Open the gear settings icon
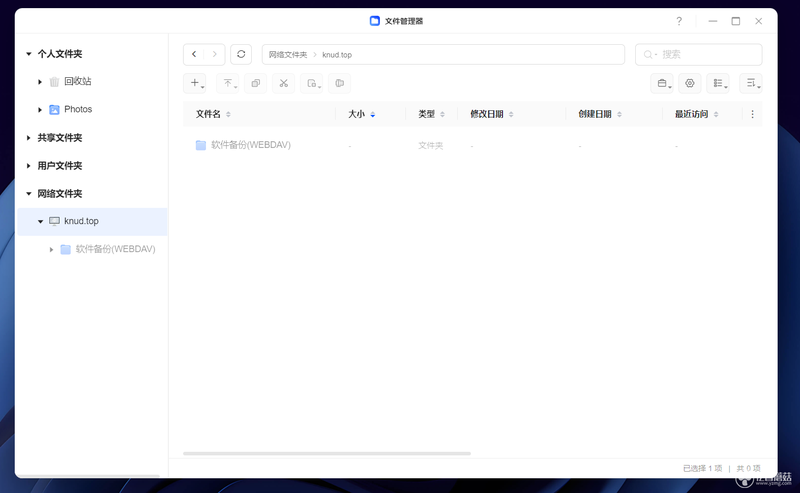 690,83
